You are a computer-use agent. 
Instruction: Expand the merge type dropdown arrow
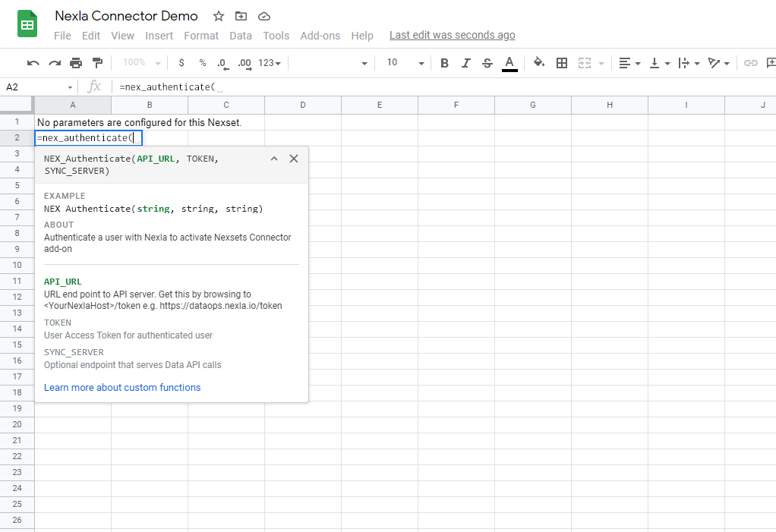(601, 63)
